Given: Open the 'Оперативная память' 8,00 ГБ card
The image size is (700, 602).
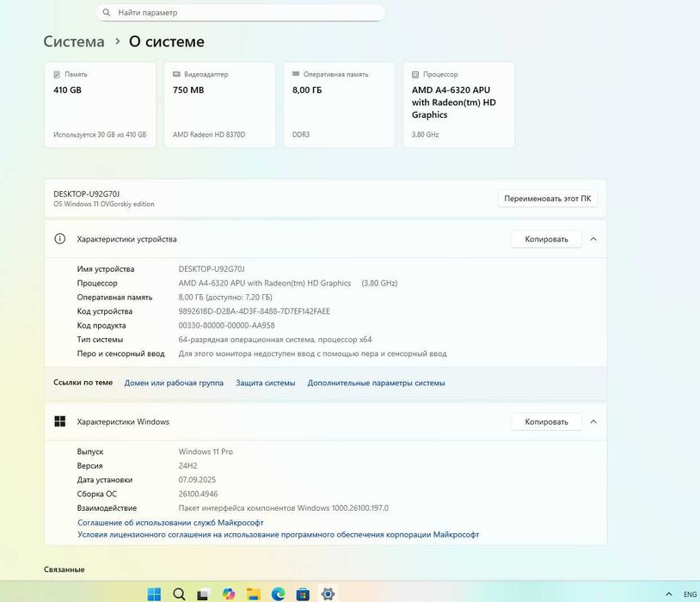Looking at the screenshot, I should [340, 105].
